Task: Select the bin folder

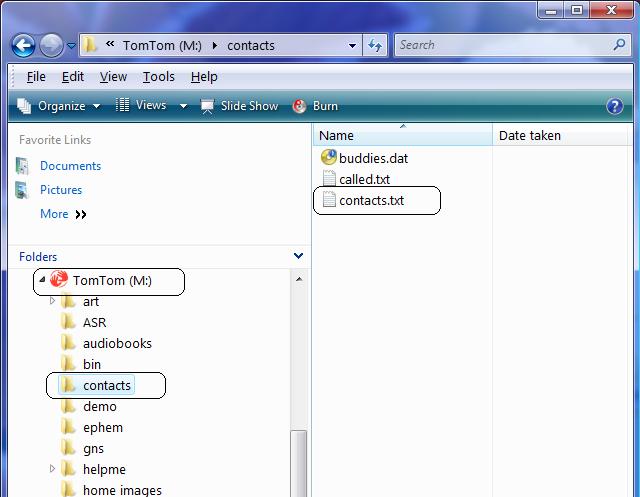Action: [92, 364]
